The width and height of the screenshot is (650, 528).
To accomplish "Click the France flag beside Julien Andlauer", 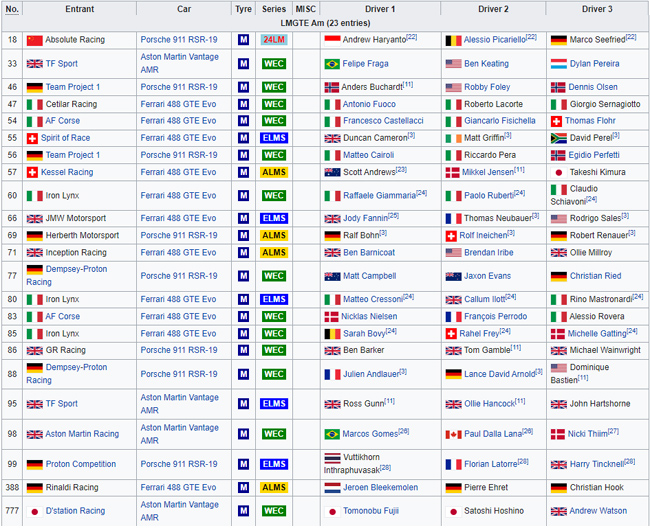I will click(332, 375).
